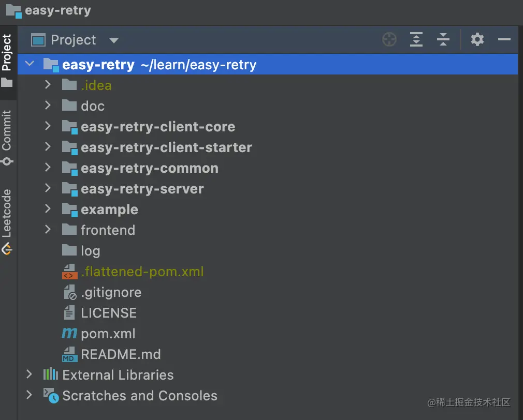Expand Scratches and Consoles node
Screen dimensions: 523x420
(x=30, y=395)
